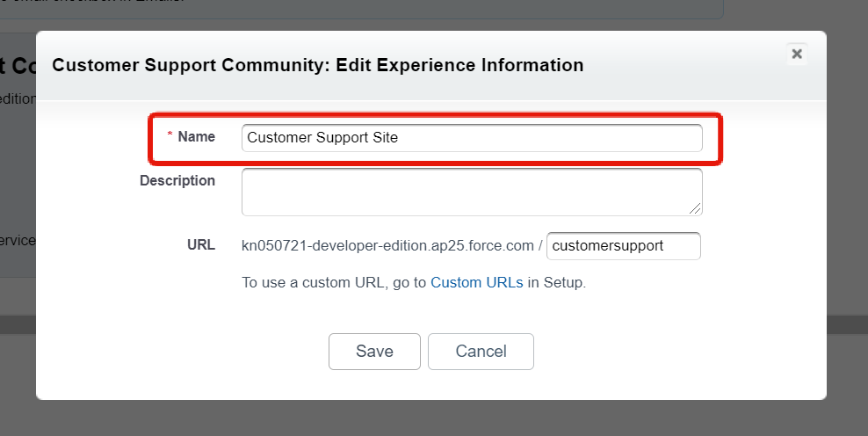868x436 pixels.
Task: Cancel editing experience information
Action: click(481, 352)
